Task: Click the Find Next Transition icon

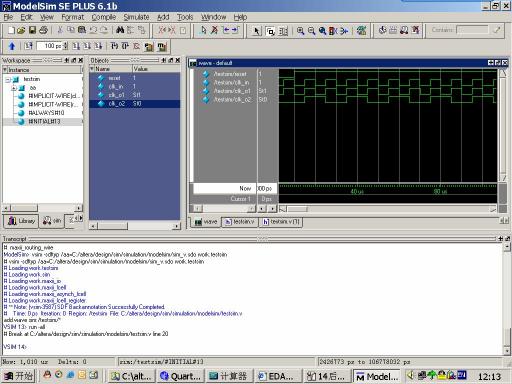Action: 235,30
